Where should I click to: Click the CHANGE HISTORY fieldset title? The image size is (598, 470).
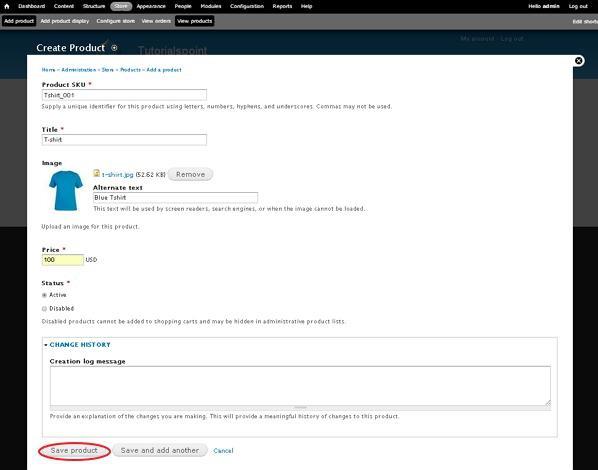80,345
